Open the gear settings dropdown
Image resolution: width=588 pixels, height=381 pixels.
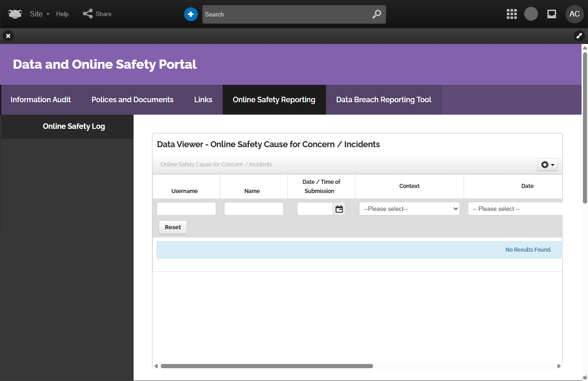pyautogui.click(x=547, y=165)
